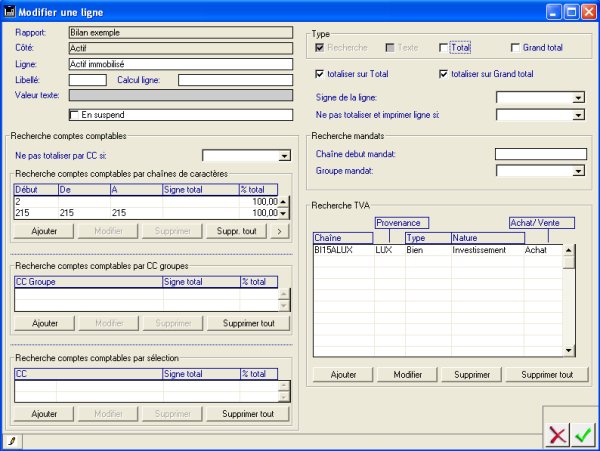The height and width of the screenshot is (451, 600).
Task: Click Supprimer in Recherche TVA section
Action: pyautogui.click(x=472, y=375)
